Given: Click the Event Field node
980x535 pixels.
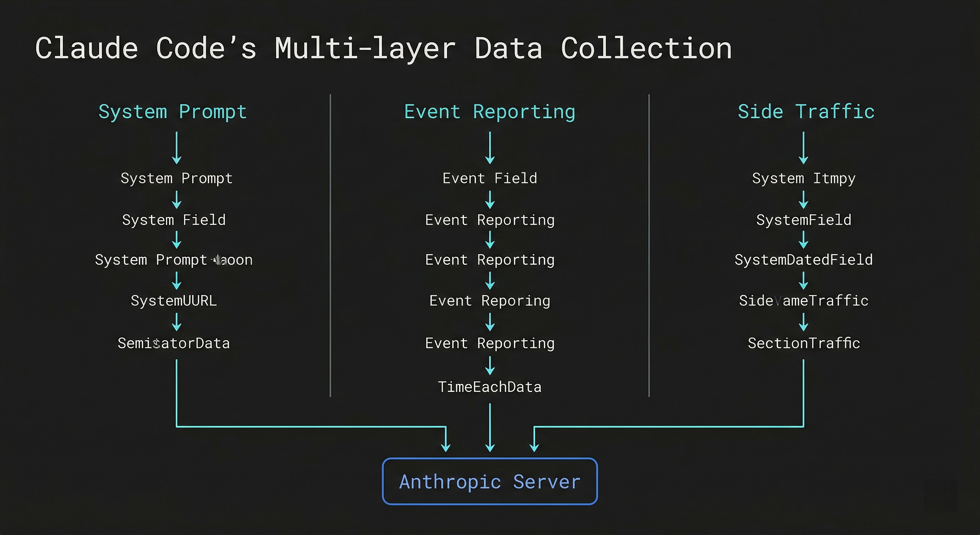Looking at the screenshot, I should pos(490,178).
